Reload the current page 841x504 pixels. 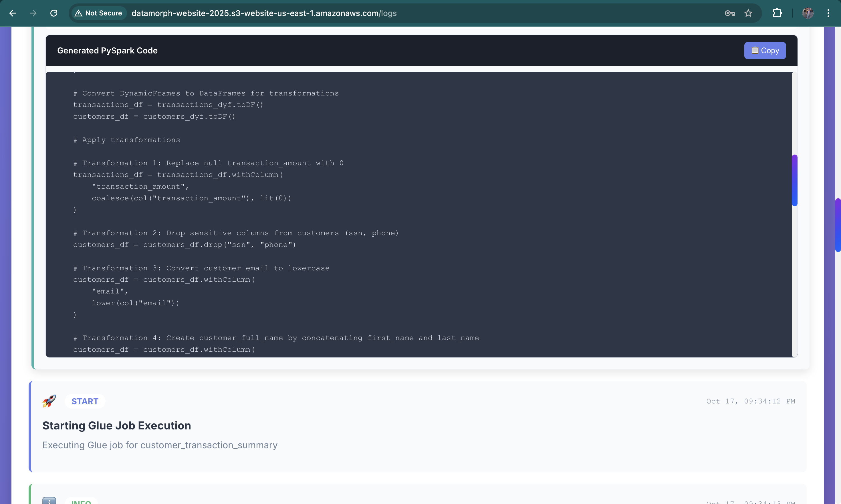pyautogui.click(x=54, y=13)
